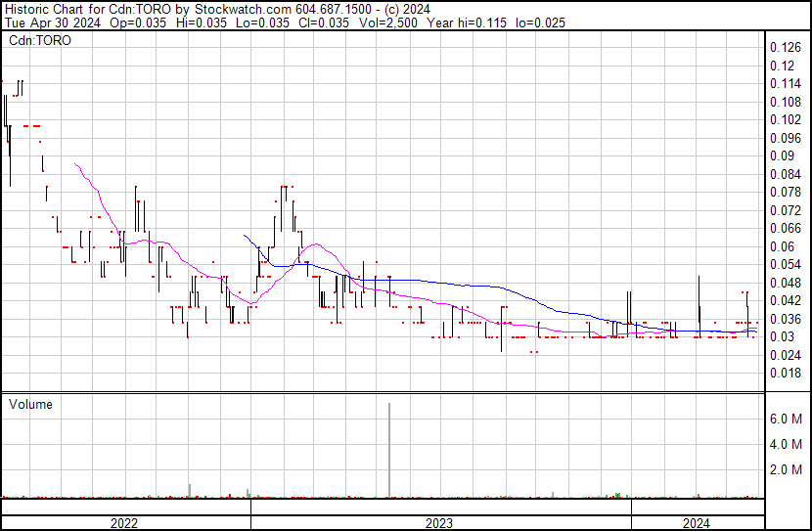The height and width of the screenshot is (531, 812).
Task: Click the 0.12 price axis label
Action: point(782,66)
